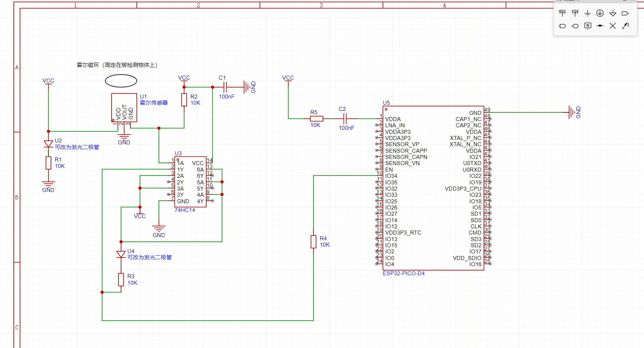Select the net label N tool
The width and height of the screenshot is (644, 348).
coord(588,26)
